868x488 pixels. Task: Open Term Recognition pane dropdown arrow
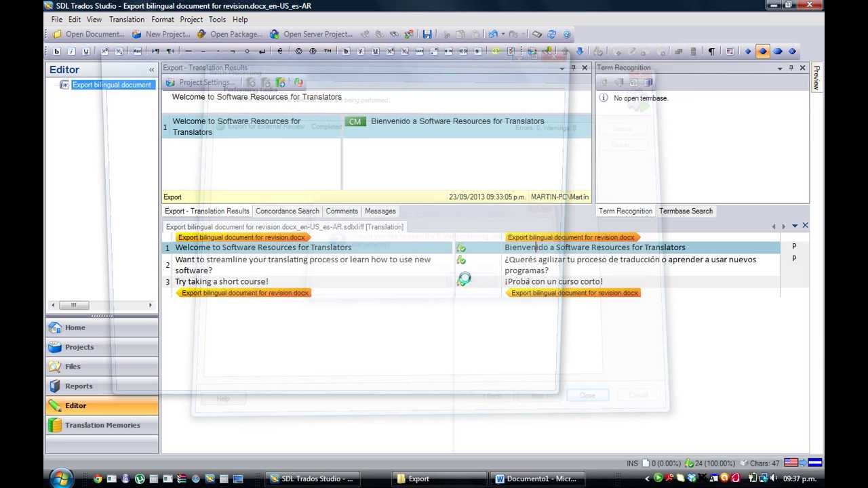pyautogui.click(x=779, y=68)
